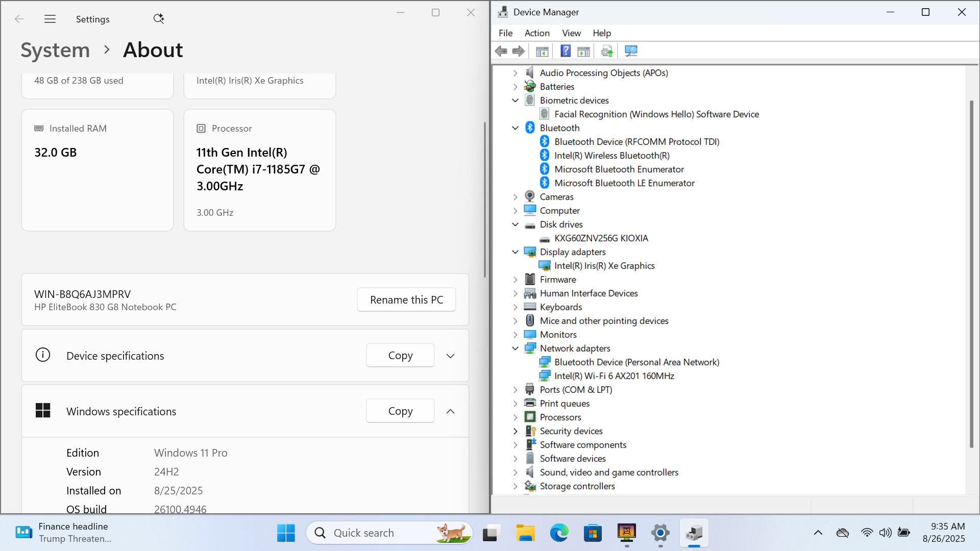Open the Windows Start button
980x551 pixels.
pos(286,533)
